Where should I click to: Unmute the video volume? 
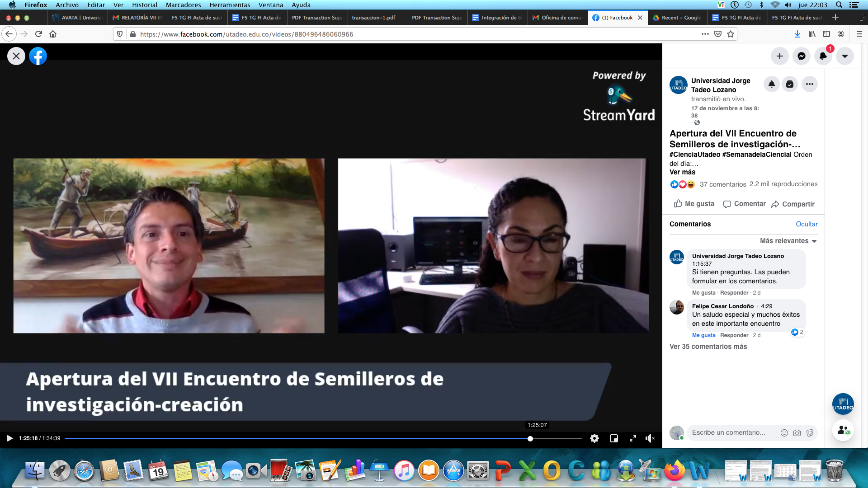(x=650, y=438)
